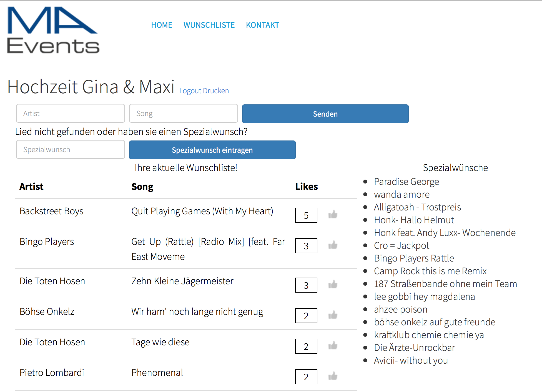Screen dimensions: 542x392
Task: Click the Likes column header
Action: tap(307, 187)
